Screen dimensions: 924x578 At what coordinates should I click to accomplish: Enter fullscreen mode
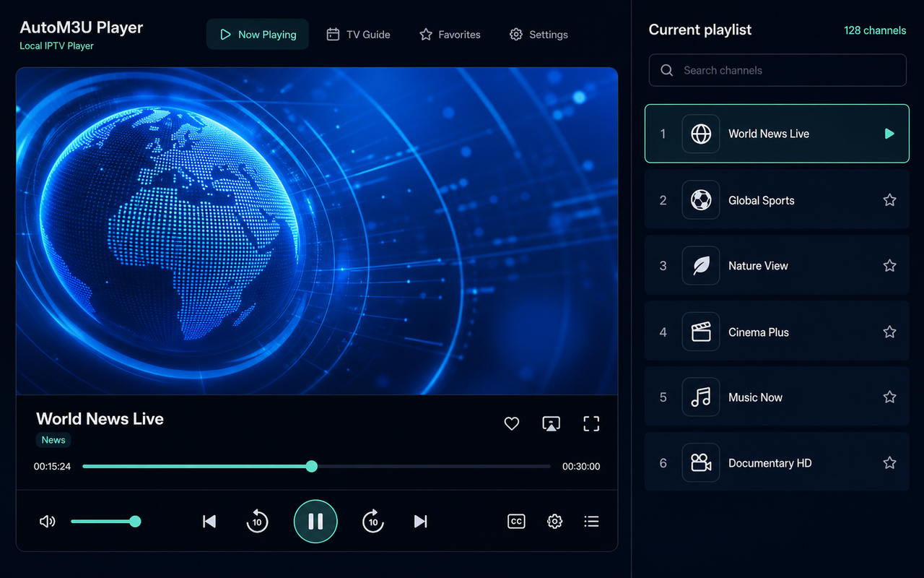pos(591,423)
